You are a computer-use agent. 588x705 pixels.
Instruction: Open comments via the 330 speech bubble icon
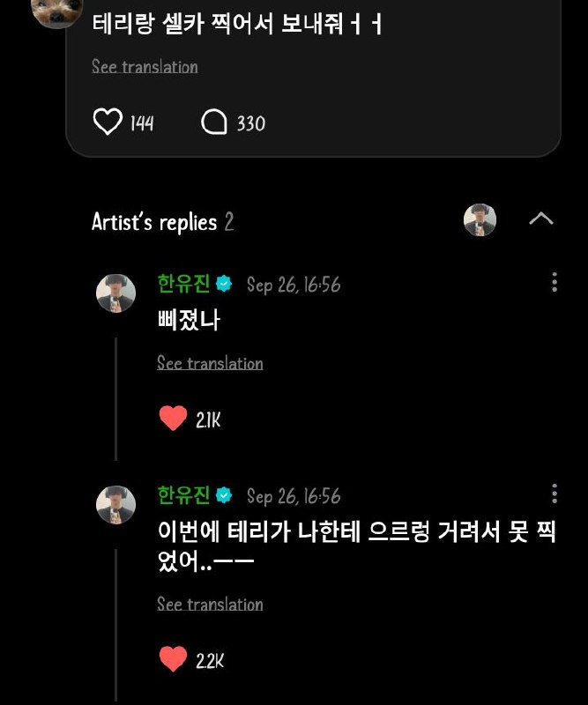pos(213,122)
